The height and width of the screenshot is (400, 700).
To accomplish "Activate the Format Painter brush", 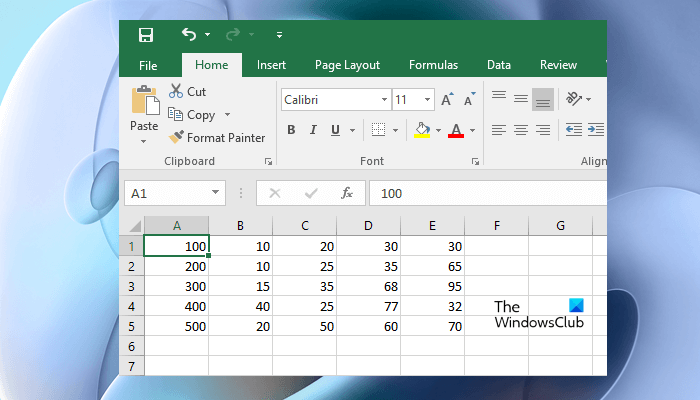I will point(216,138).
